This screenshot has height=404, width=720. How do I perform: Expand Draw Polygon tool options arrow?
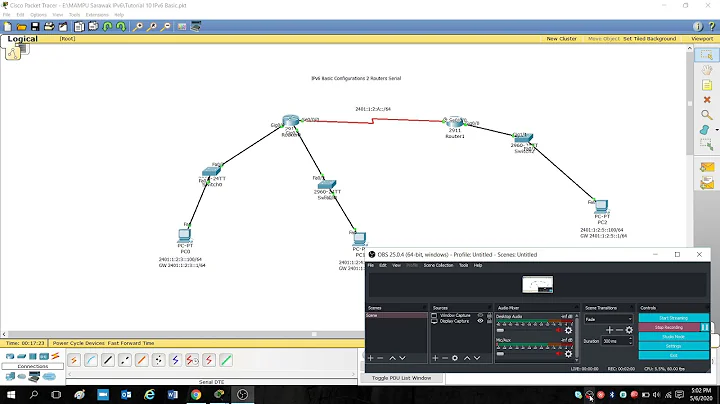point(717,130)
